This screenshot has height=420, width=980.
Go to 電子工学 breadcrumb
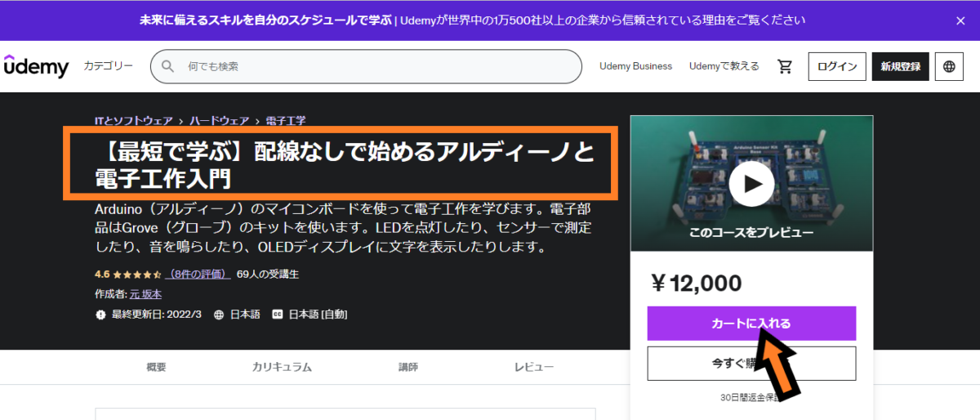point(286,120)
